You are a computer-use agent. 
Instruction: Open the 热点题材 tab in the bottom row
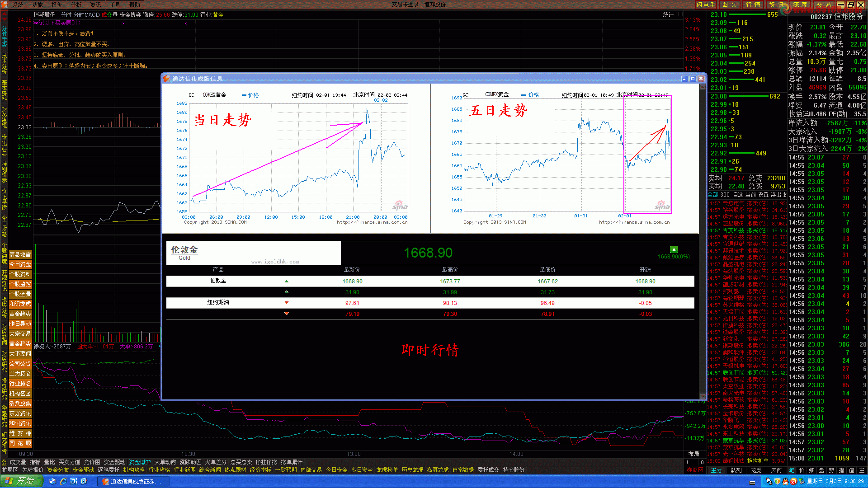pos(235,470)
